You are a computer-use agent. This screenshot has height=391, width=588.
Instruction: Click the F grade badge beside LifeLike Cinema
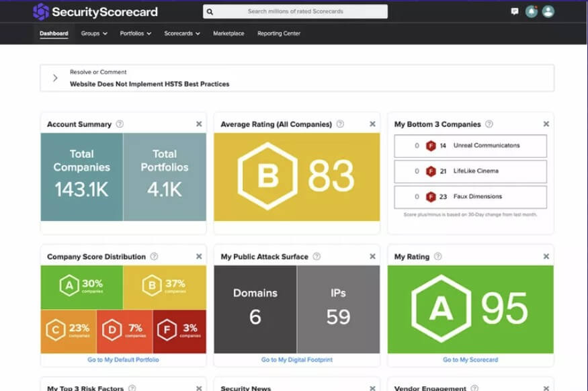tap(431, 171)
